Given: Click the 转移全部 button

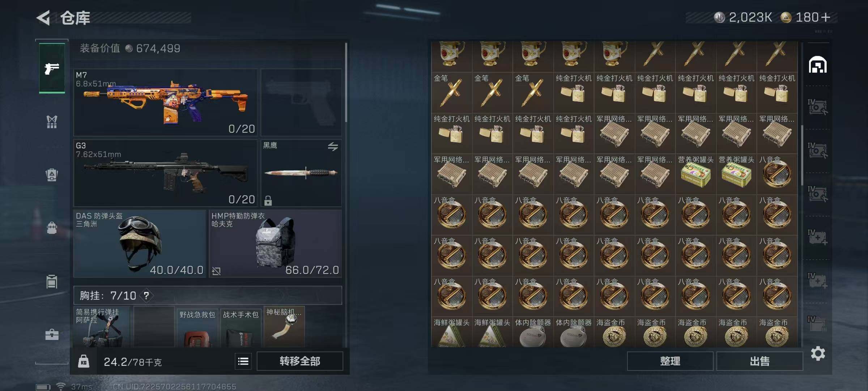Looking at the screenshot, I should point(299,361).
